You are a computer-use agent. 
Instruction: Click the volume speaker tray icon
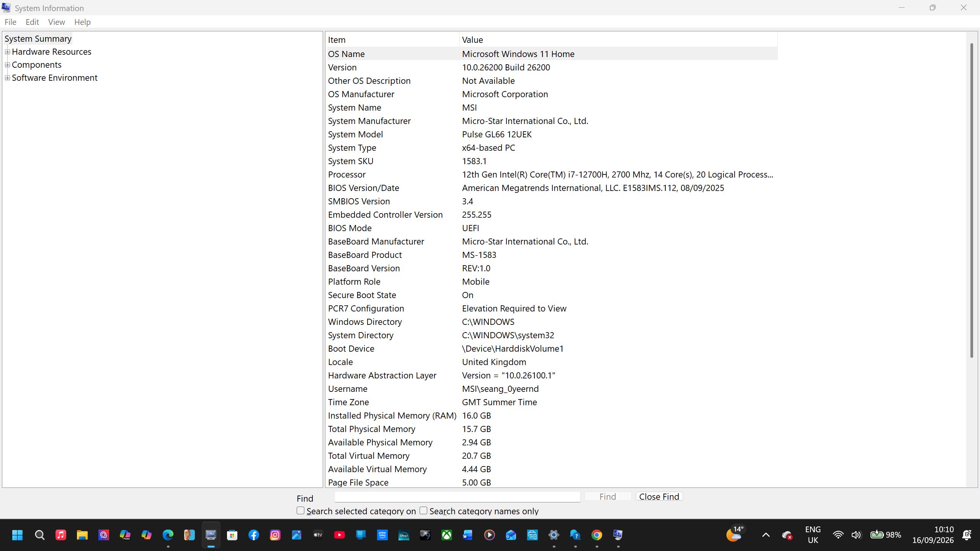(x=856, y=535)
